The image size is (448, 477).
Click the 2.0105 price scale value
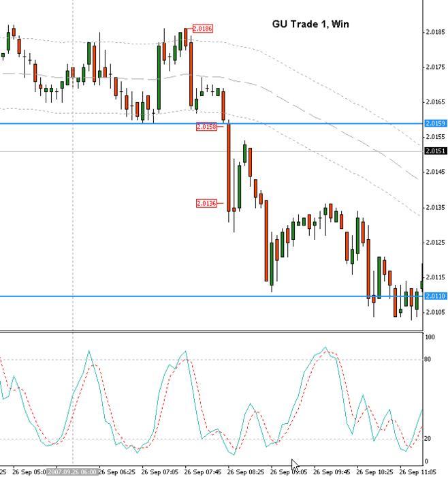pos(435,312)
